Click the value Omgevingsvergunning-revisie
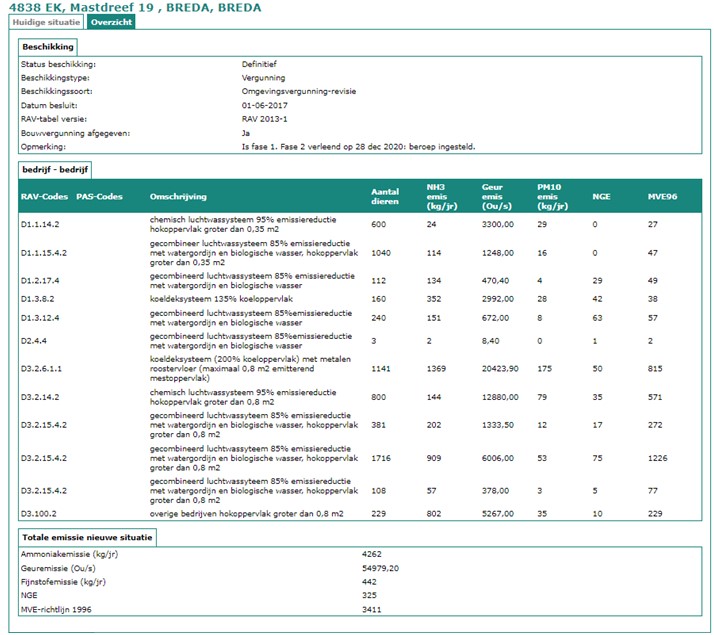 tap(299, 91)
